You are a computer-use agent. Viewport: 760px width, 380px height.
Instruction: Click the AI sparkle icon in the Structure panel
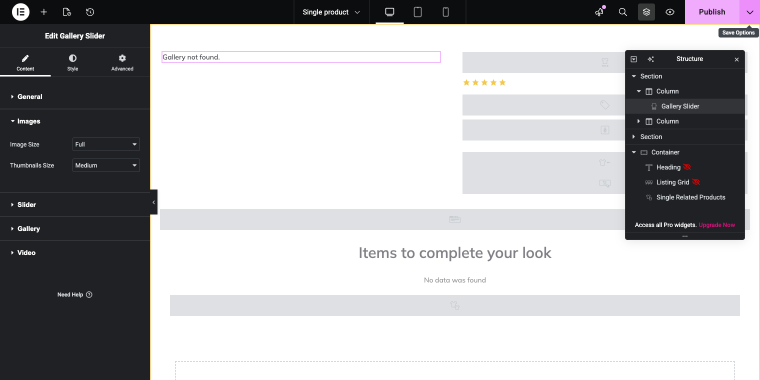click(x=650, y=59)
